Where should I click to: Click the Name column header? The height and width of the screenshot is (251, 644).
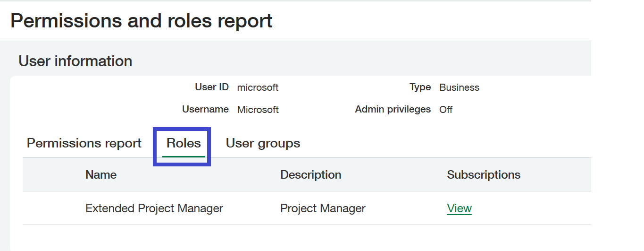coord(101,174)
